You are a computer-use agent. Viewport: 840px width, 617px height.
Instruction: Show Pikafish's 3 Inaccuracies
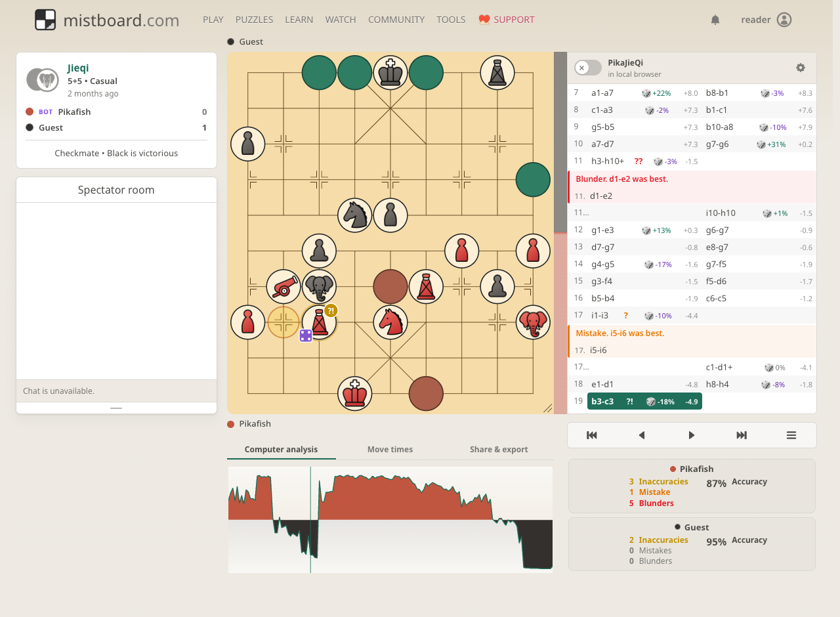(658, 482)
